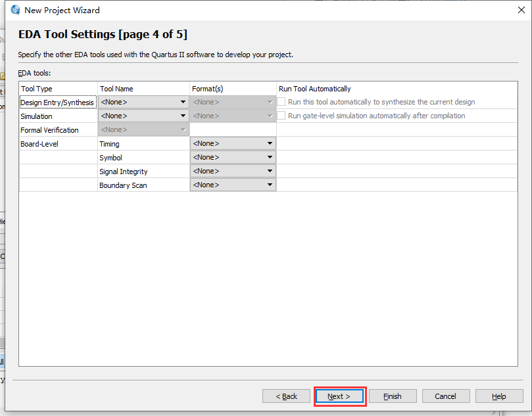This screenshot has height=416, width=532.
Task: Go back with the Back button
Action: pyautogui.click(x=286, y=396)
